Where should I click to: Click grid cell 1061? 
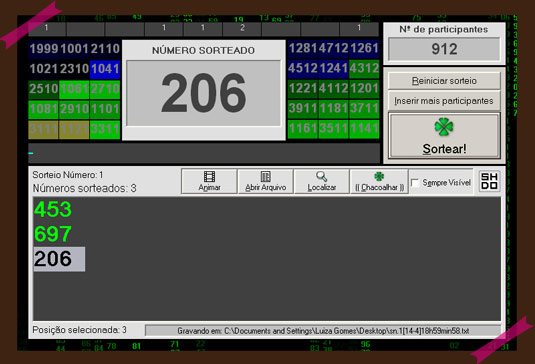(74, 89)
